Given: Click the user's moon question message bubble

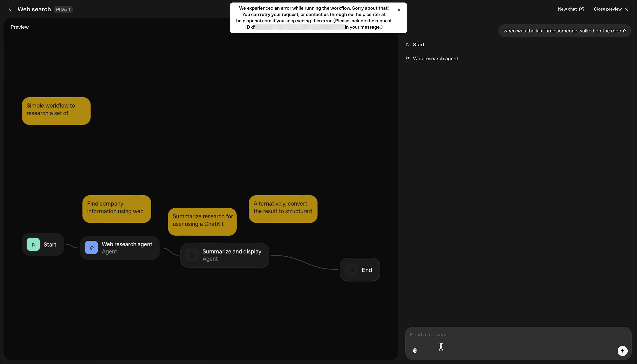Looking at the screenshot, I should 565,31.
